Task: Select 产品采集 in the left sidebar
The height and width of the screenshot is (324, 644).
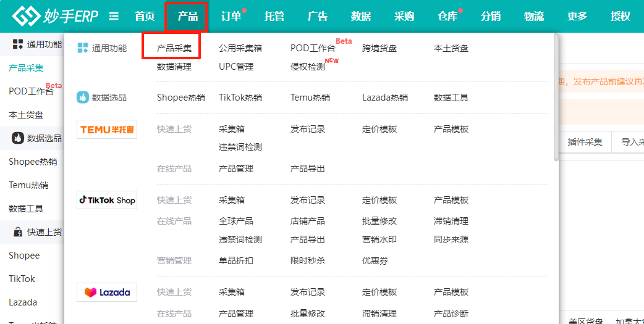Action: 26,68
